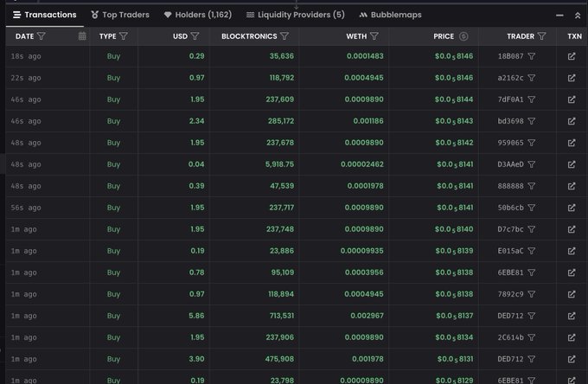This screenshot has height=384, width=588.
Task: Open transaction link for trader bd3698
Action: 572,121
